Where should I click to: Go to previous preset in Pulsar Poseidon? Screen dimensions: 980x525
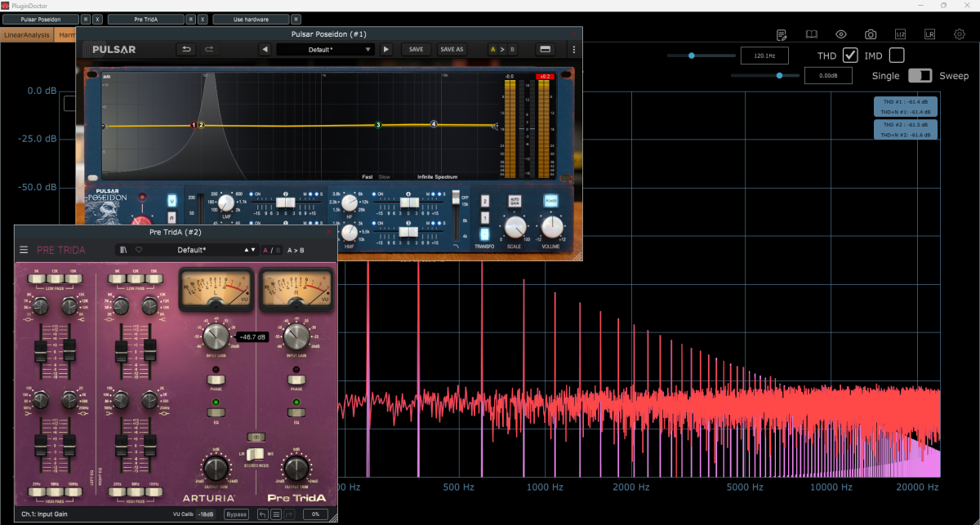tap(265, 49)
